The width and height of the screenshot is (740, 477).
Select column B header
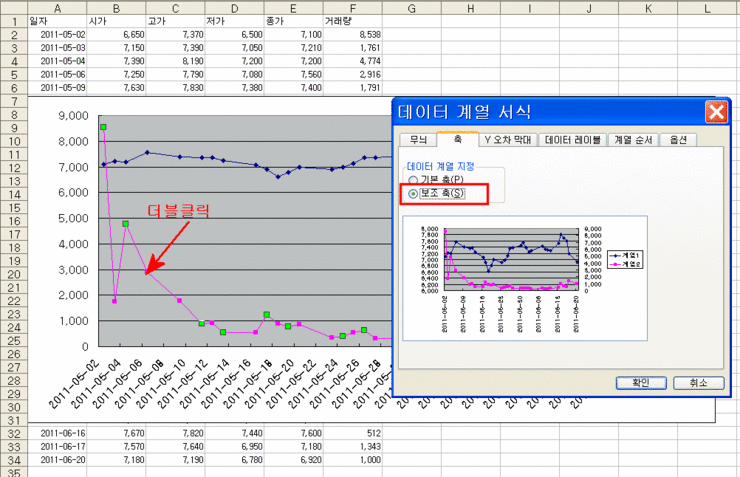click(115, 7)
